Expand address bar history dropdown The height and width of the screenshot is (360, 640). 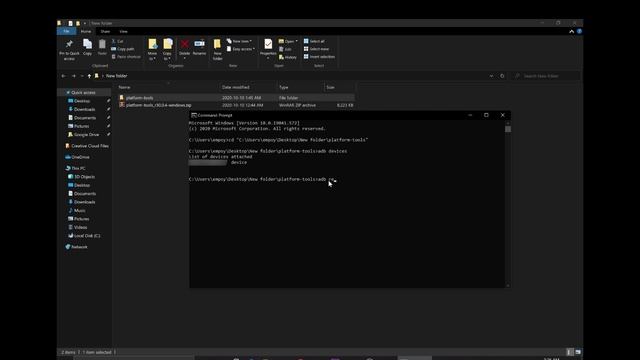491,76
